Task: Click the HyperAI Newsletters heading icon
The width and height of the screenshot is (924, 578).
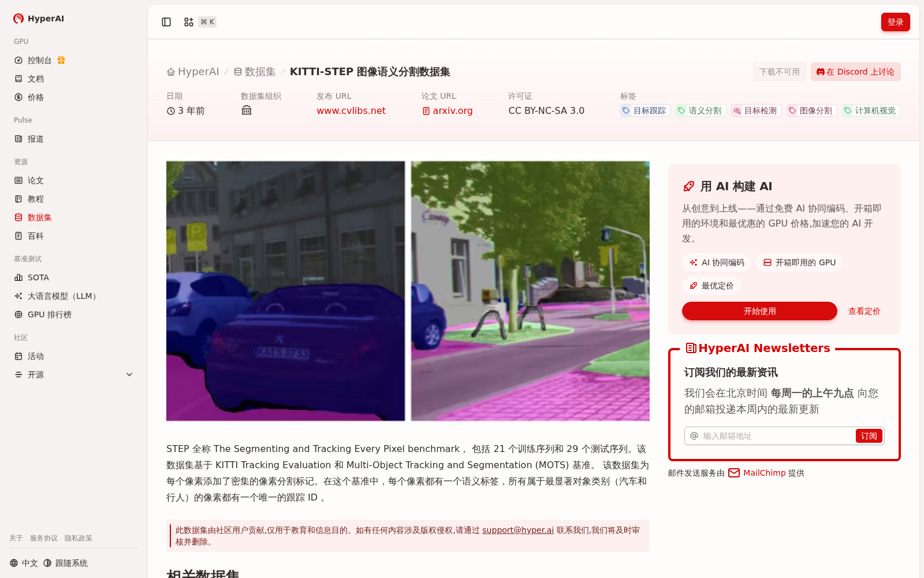Action: pos(691,348)
